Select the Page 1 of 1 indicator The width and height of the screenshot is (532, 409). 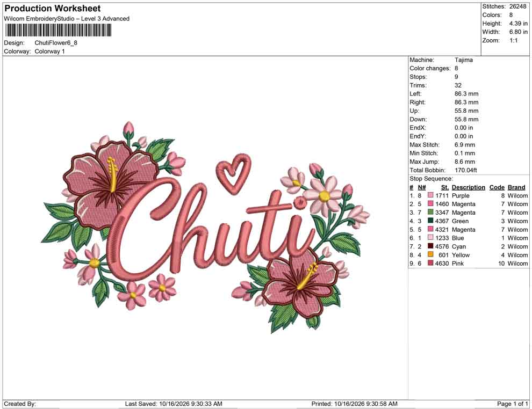[512, 404]
